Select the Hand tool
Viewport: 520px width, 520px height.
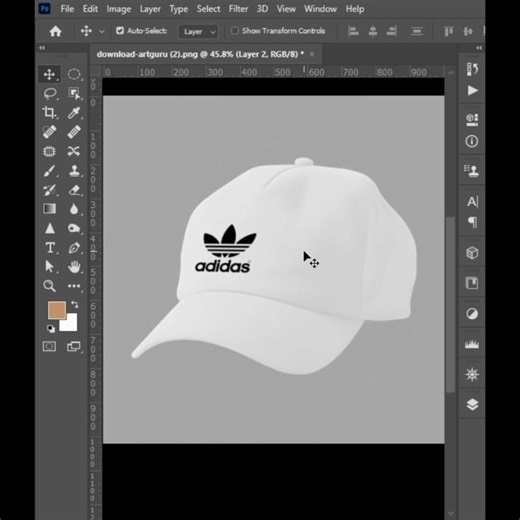pos(74,267)
